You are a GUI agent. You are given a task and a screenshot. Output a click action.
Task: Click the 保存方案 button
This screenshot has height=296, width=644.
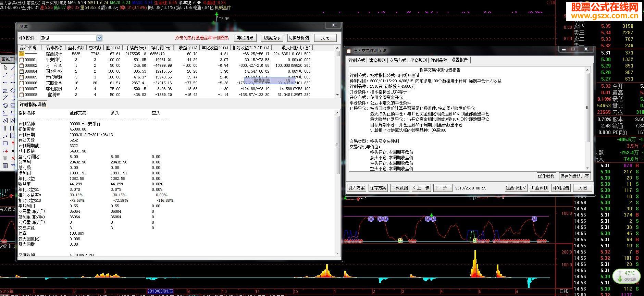(378, 188)
